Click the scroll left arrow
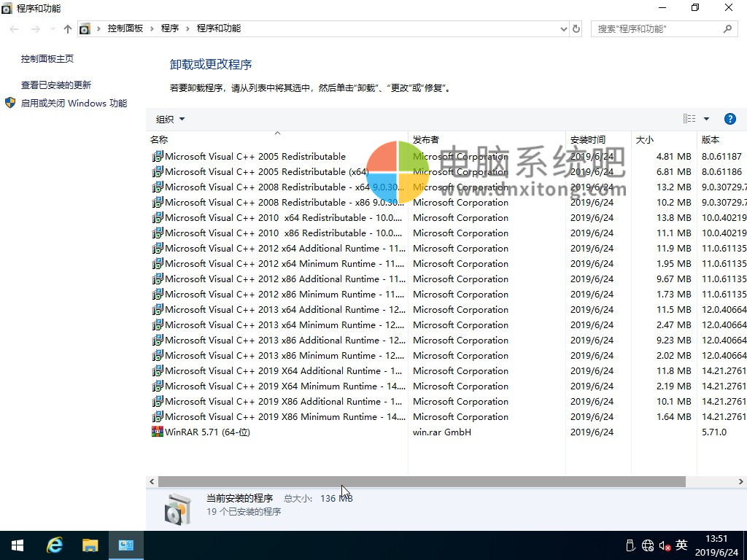This screenshot has height=560, width=747. pos(152,482)
